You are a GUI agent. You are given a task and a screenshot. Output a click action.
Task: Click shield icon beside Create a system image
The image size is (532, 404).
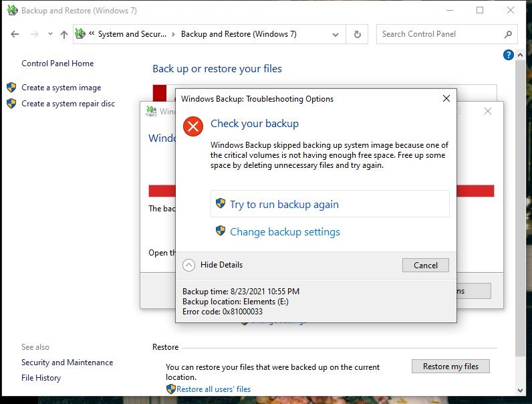[11, 87]
